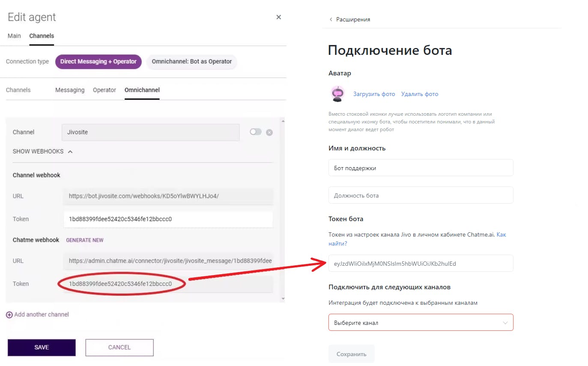Viewport: 588px width, 366px height.
Task: Click the SAVE button
Action: 41,347
